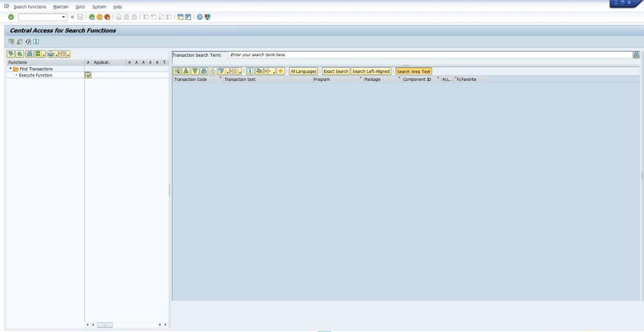
Task: Click the Search Left-Aligned button
Action: 371,72
